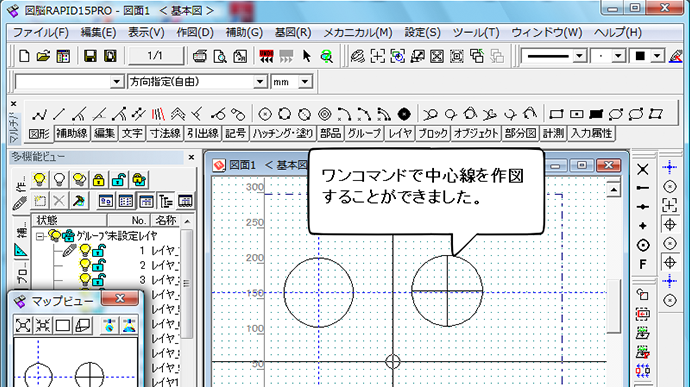The image size is (690, 387).
Task: Click the Print icon
Action: (x=200, y=56)
